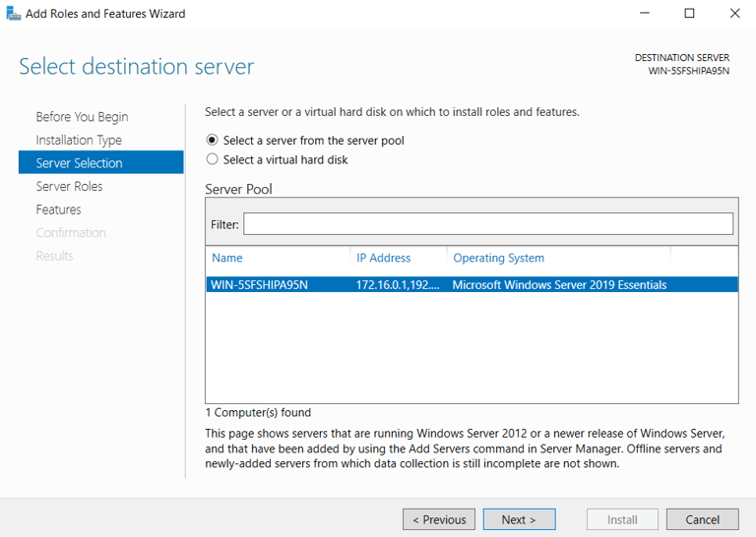Open Installation Type step
The height and width of the screenshot is (537, 756).
pos(79,140)
